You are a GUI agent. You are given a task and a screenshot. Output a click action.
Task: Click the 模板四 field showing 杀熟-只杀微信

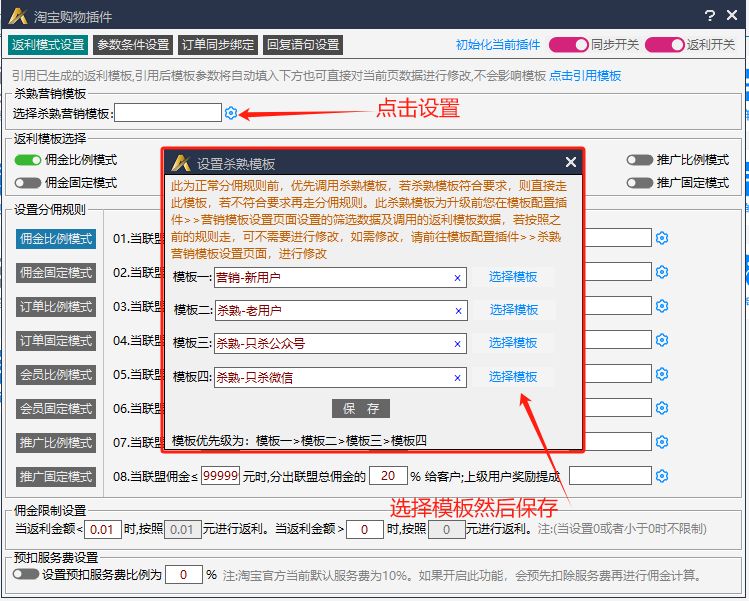coord(340,377)
